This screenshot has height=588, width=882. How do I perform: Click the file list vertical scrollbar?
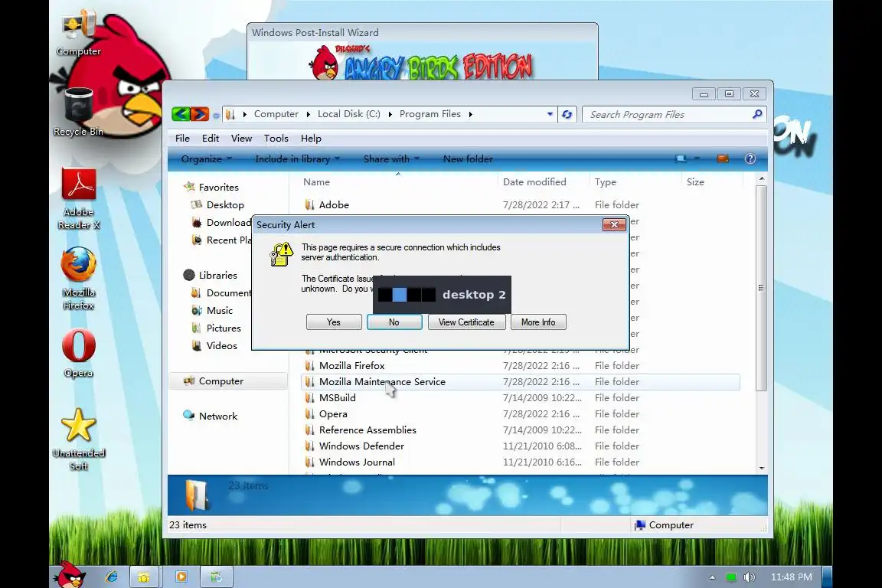tap(762, 288)
